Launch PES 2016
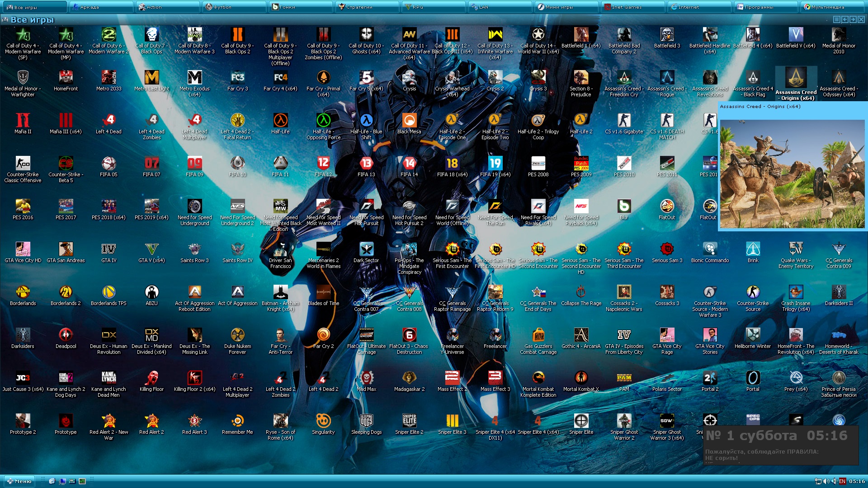The height and width of the screenshot is (488, 868). (x=23, y=210)
